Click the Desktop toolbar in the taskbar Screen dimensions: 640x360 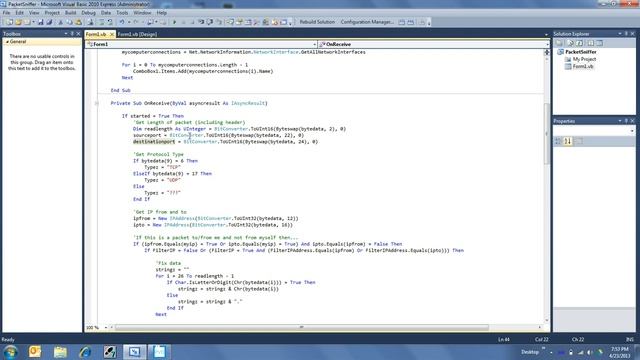(530, 351)
